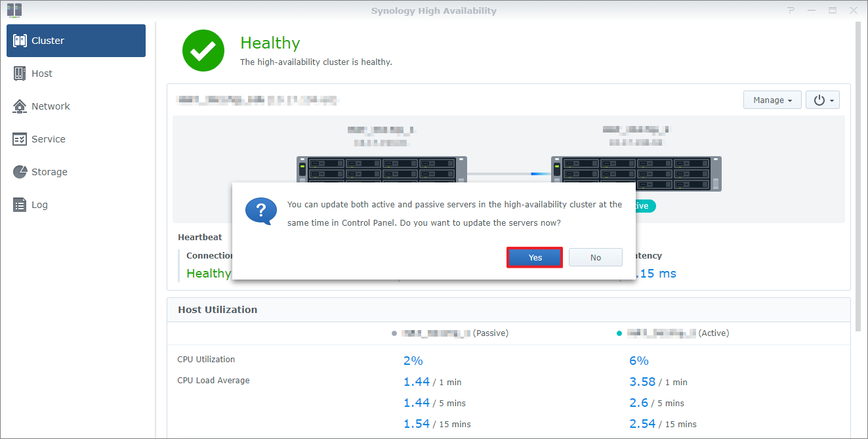Click the Service checklist icon
The image size is (868, 439).
20,139
